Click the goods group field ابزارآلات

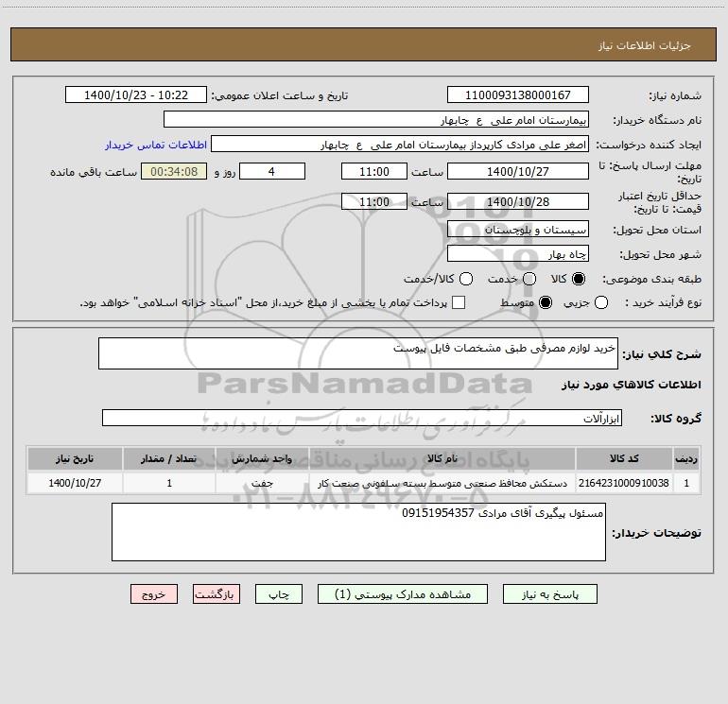362,418
